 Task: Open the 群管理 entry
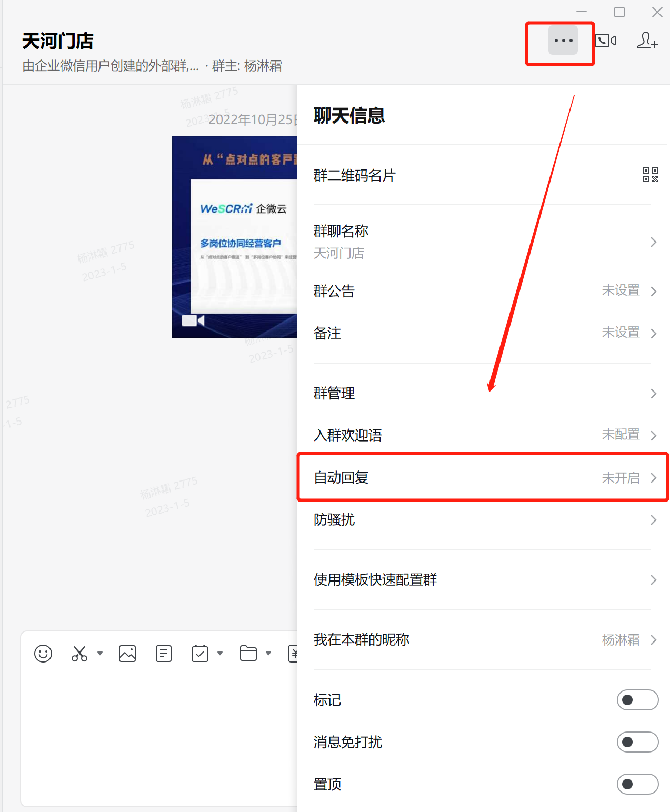482,393
